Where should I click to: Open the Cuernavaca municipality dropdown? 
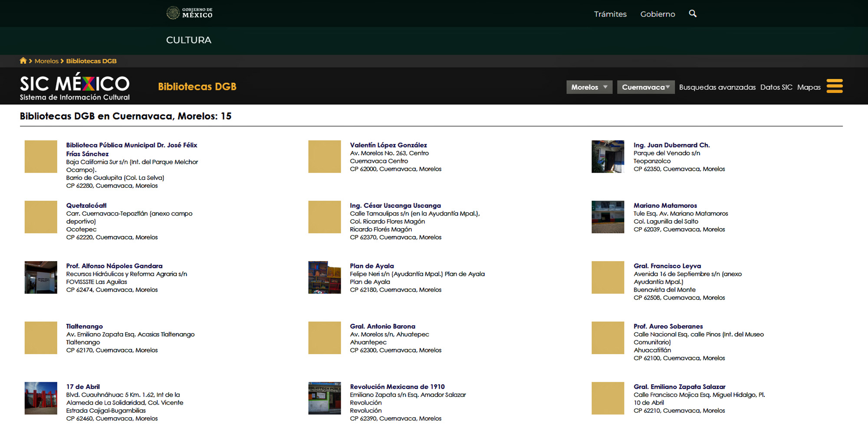646,87
